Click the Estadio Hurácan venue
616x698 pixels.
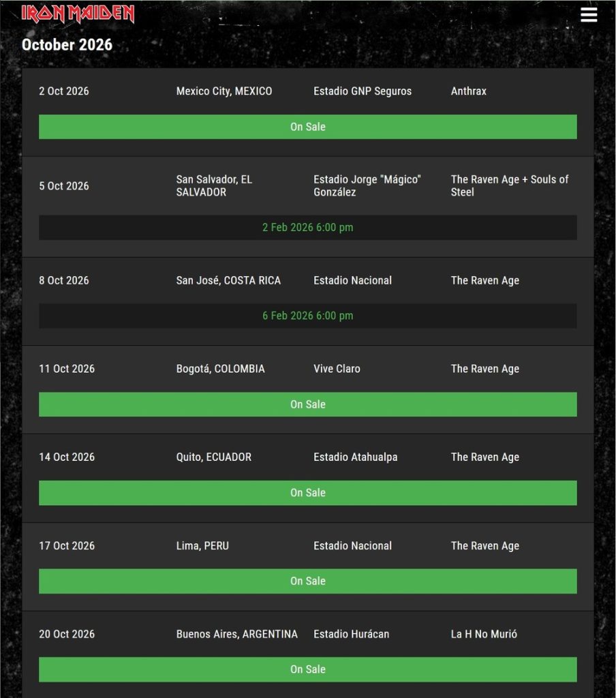(351, 634)
